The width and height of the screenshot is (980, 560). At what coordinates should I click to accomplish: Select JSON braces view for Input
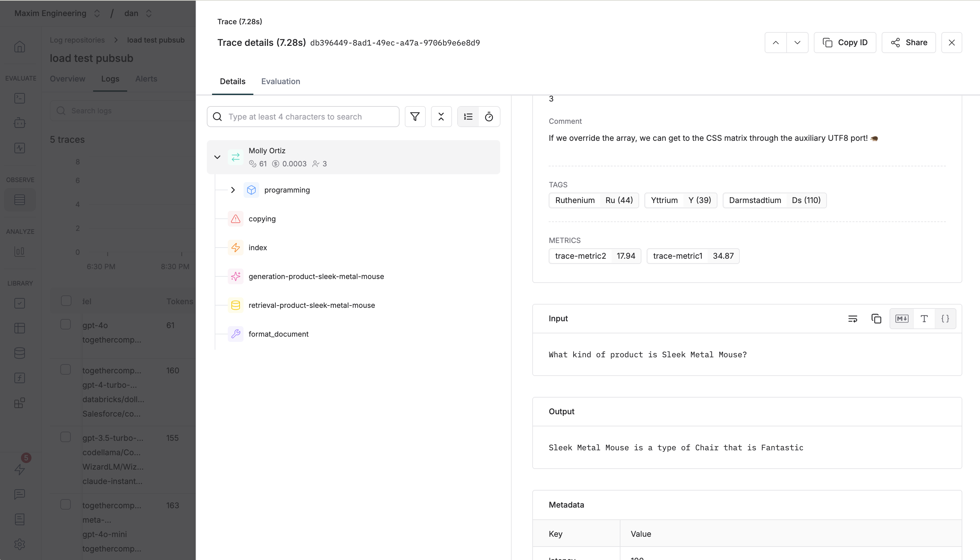click(945, 318)
